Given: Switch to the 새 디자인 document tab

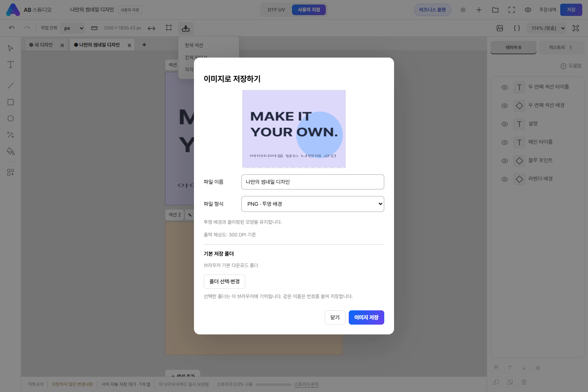Looking at the screenshot, I should 43,45.
